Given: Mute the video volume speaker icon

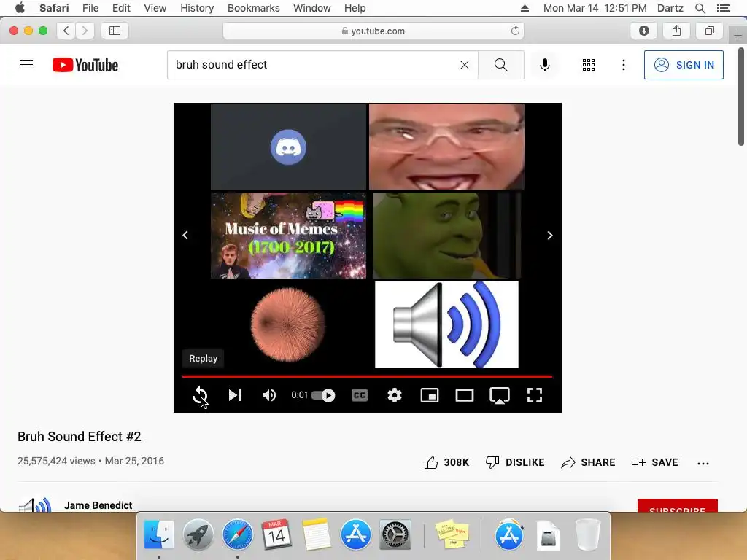Looking at the screenshot, I should pos(269,395).
